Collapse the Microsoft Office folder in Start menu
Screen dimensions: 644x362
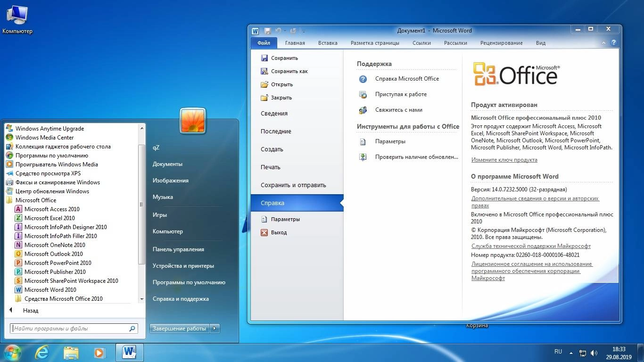point(36,200)
